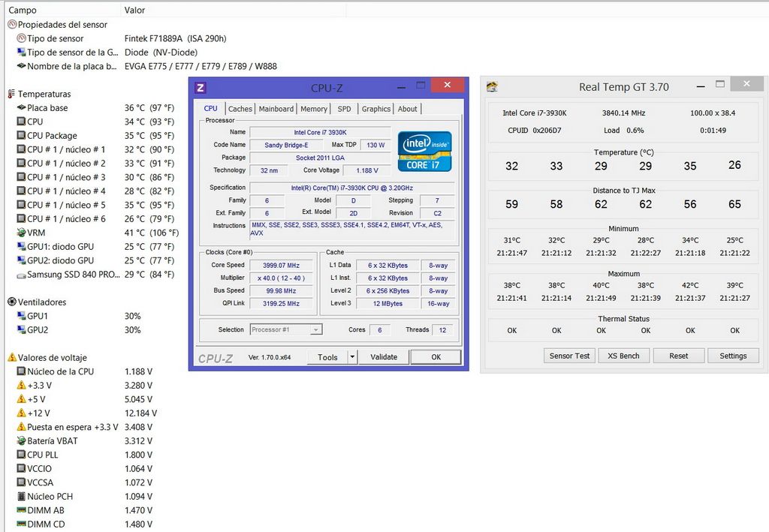
Task: Switch to the Graphics tab in CPU-Z
Action: pos(376,109)
